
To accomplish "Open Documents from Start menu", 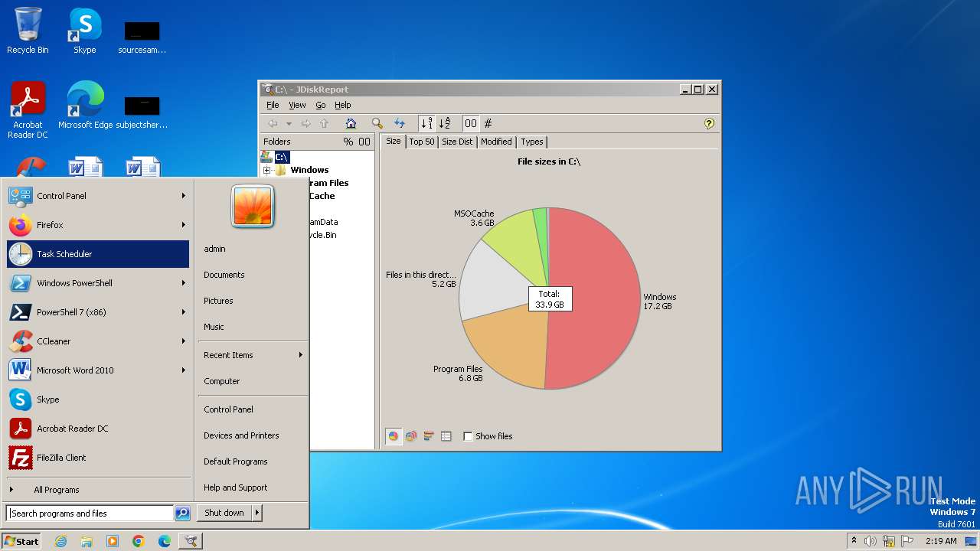I will click(x=224, y=275).
